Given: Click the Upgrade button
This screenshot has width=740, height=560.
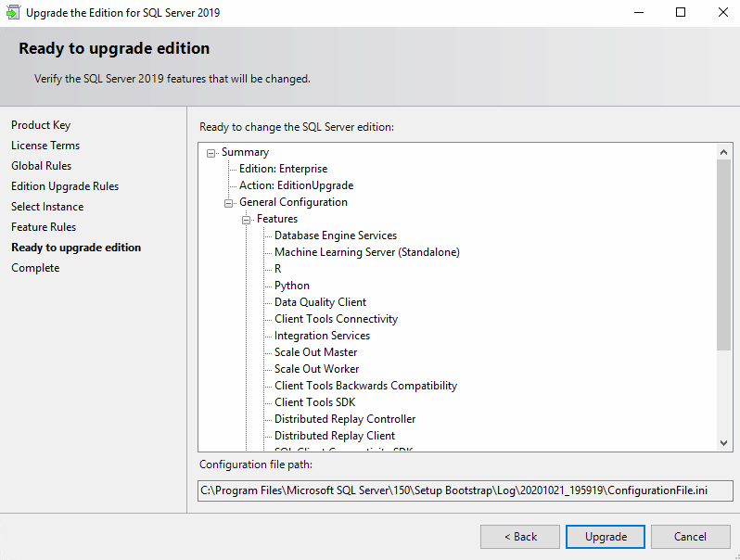Looking at the screenshot, I should tap(606, 537).
